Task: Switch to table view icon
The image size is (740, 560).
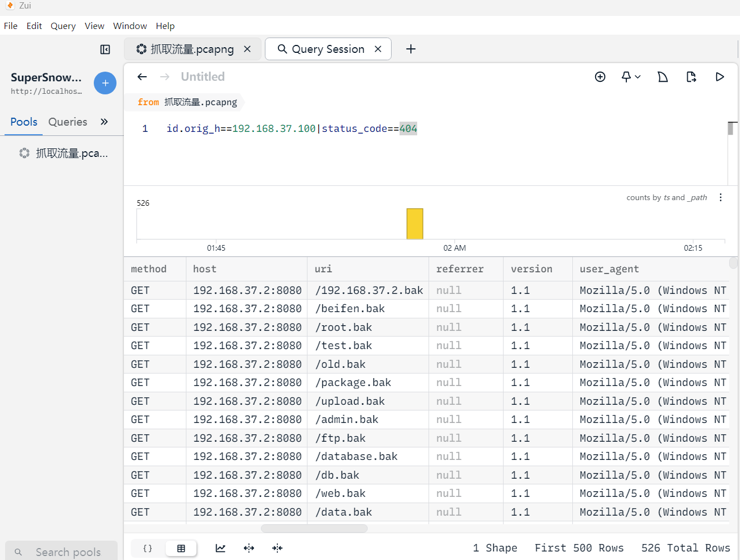Action: pyautogui.click(x=181, y=548)
